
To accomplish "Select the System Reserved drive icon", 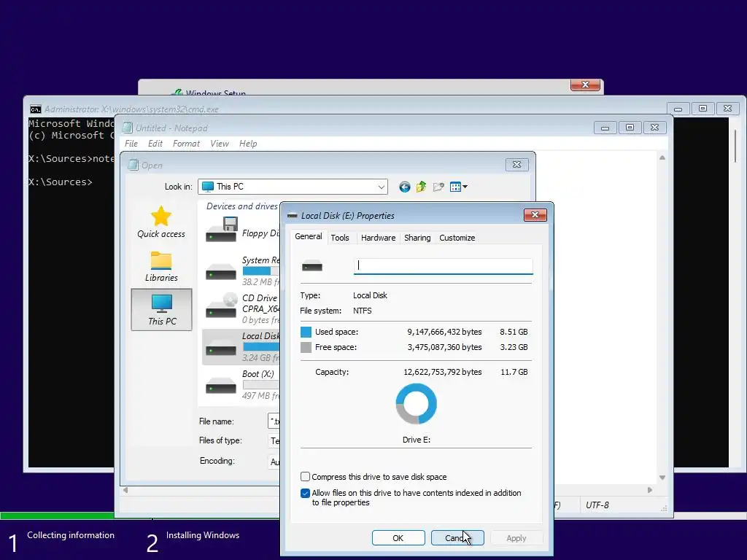I will click(221, 273).
